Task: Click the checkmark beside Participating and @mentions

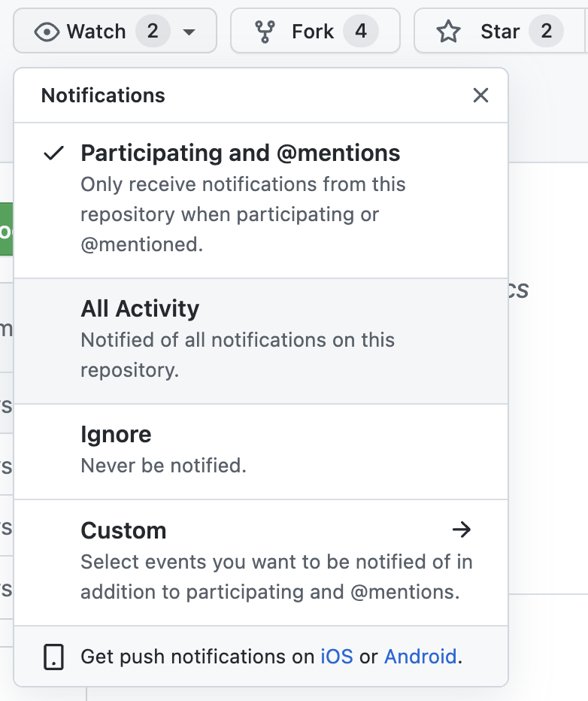Action: point(53,153)
